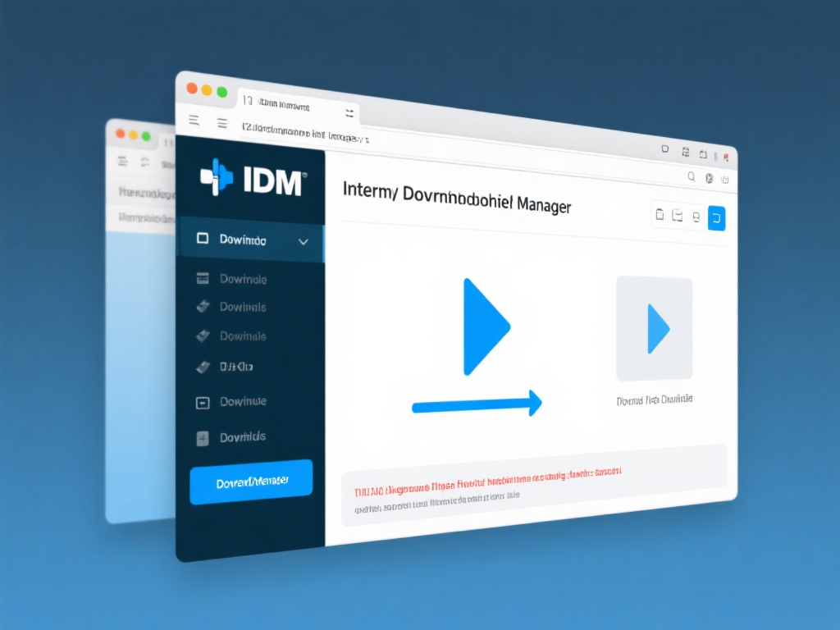The height and width of the screenshot is (630, 840).
Task: Click the magnifier search icon below browser toolbar
Action: [x=691, y=176]
